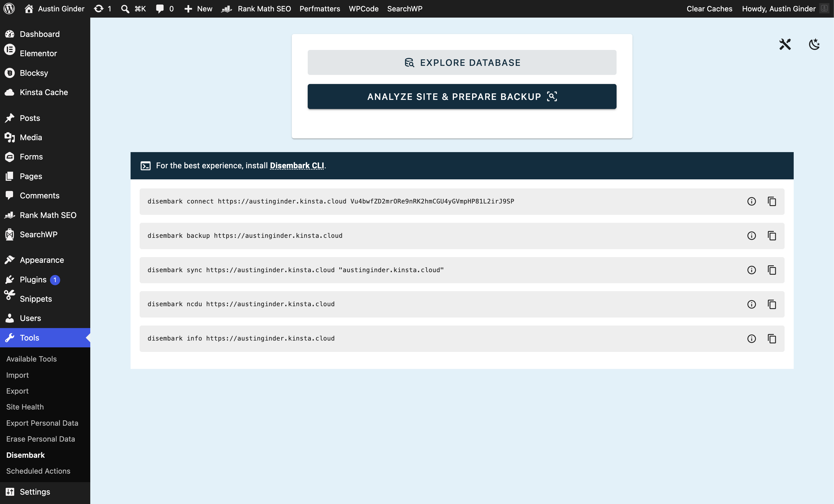Open Comments in the sidebar
834x504 pixels.
[45, 195]
